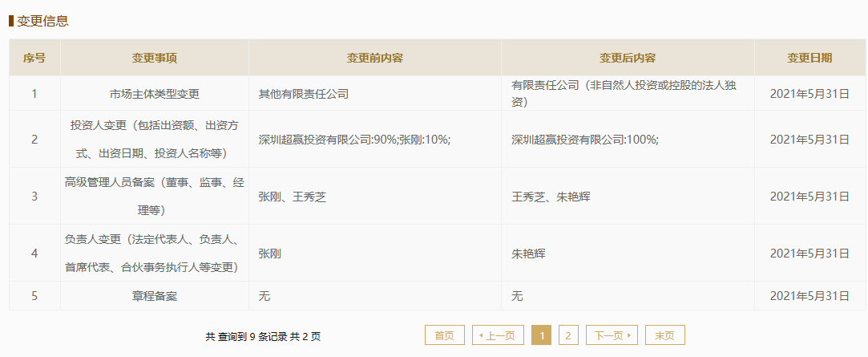The height and width of the screenshot is (357, 868).
Task: Click the 深圳超赢投资有限公司:100% cell
Action: [x=585, y=140]
